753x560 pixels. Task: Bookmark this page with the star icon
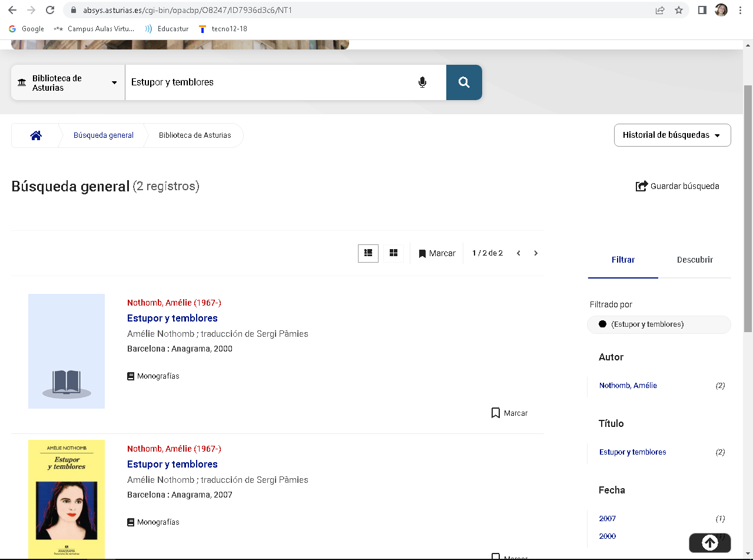(x=679, y=10)
